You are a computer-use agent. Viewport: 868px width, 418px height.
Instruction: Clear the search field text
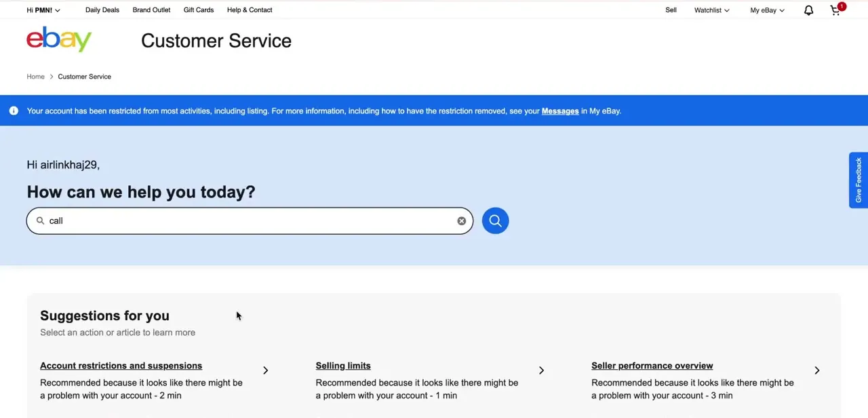(462, 221)
